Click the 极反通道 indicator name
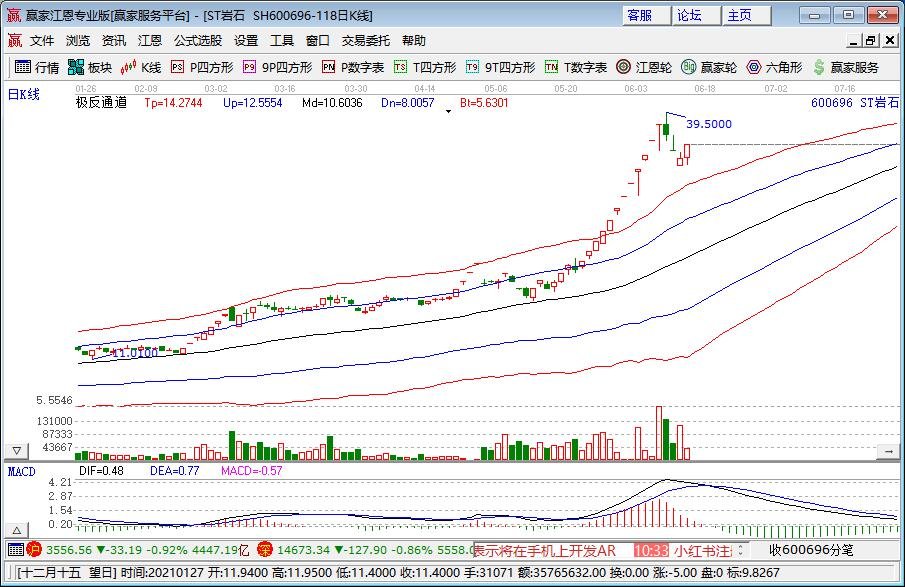The image size is (905, 587). pyautogui.click(x=101, y=103)
